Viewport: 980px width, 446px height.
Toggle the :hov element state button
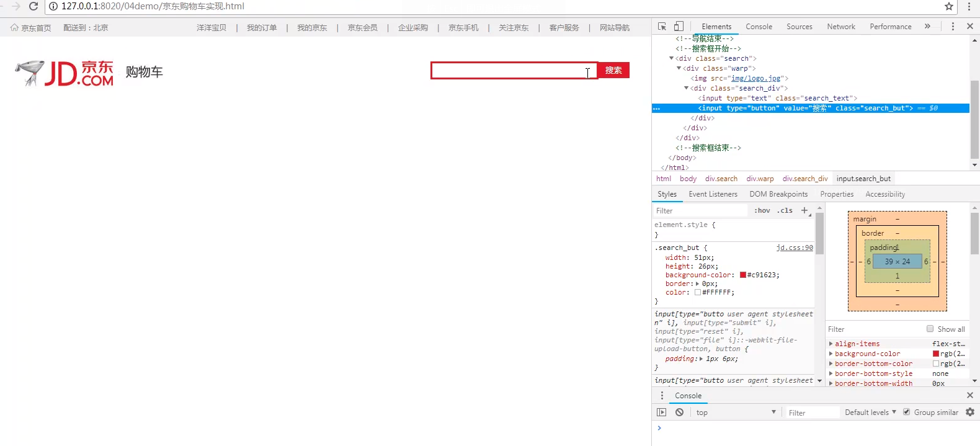point(762,210)
